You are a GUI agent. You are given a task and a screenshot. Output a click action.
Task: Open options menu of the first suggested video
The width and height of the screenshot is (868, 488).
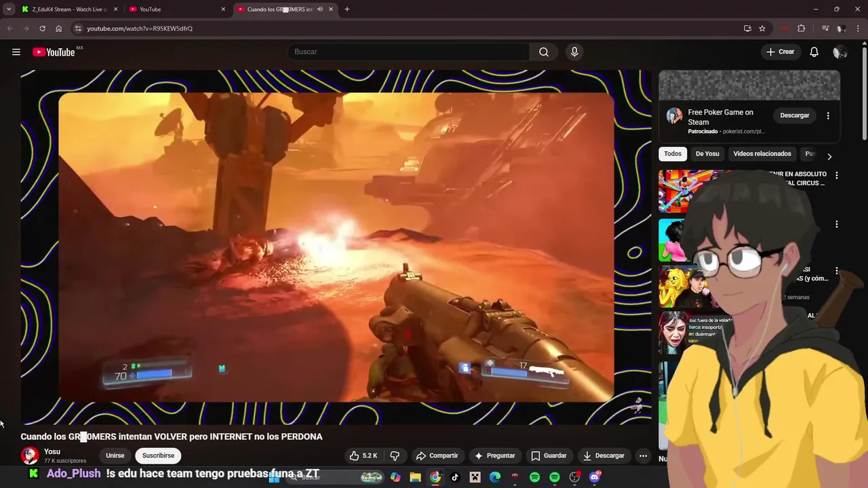pos(836,176)
